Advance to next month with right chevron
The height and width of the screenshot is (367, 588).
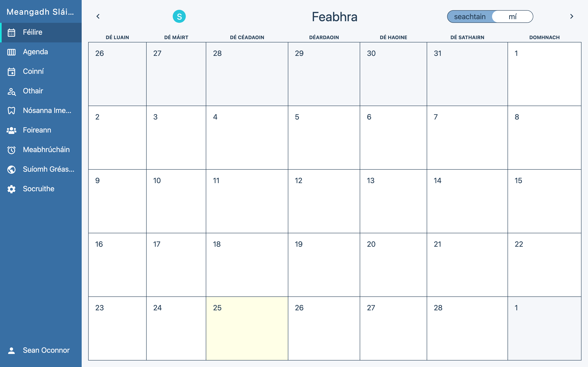pos(571,17)
